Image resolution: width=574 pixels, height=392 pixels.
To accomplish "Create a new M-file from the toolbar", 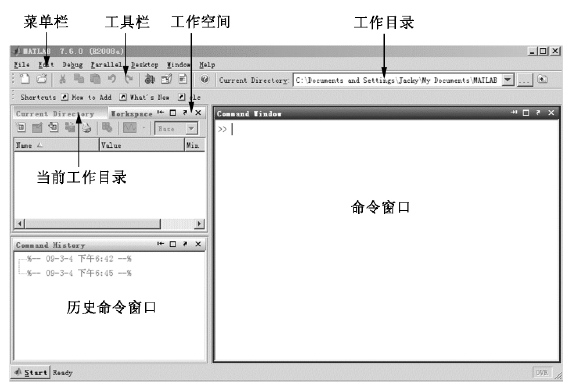I will (x=25, y=79).
